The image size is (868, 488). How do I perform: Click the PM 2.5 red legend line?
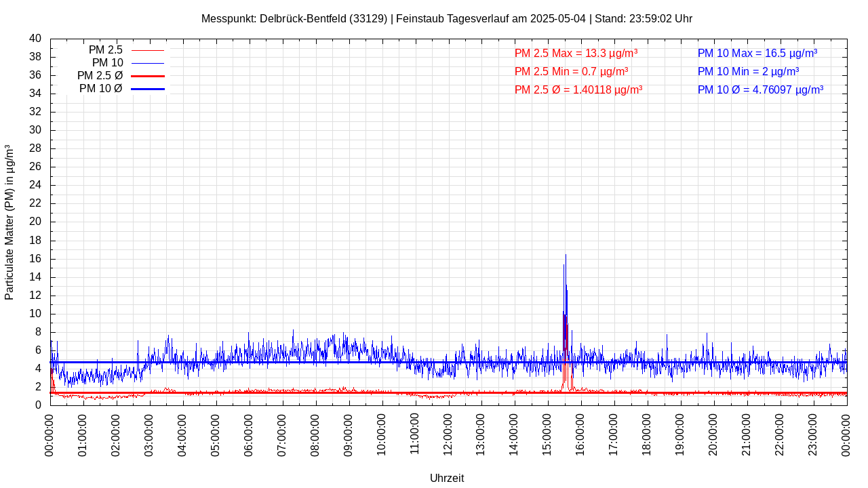(148, 50)
